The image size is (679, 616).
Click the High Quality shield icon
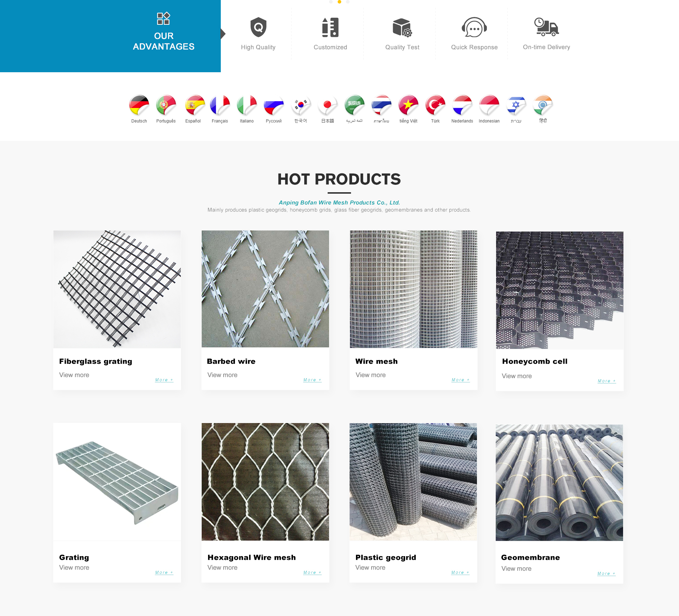pyautogui.click(x=258, y=27)
